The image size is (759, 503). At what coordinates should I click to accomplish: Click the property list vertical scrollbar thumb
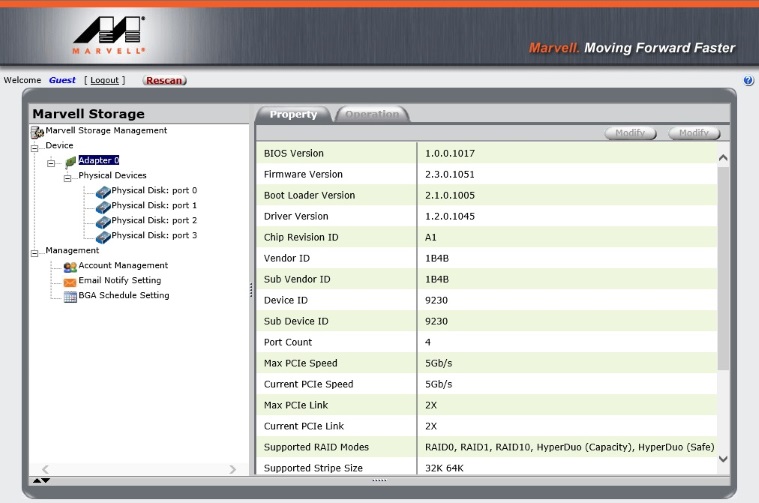[723, 269]
